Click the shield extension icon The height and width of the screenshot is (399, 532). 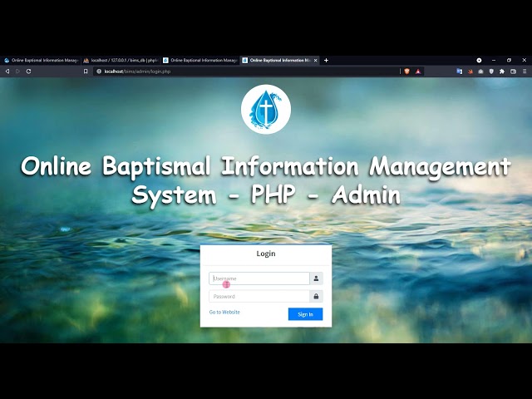[491, 71]
